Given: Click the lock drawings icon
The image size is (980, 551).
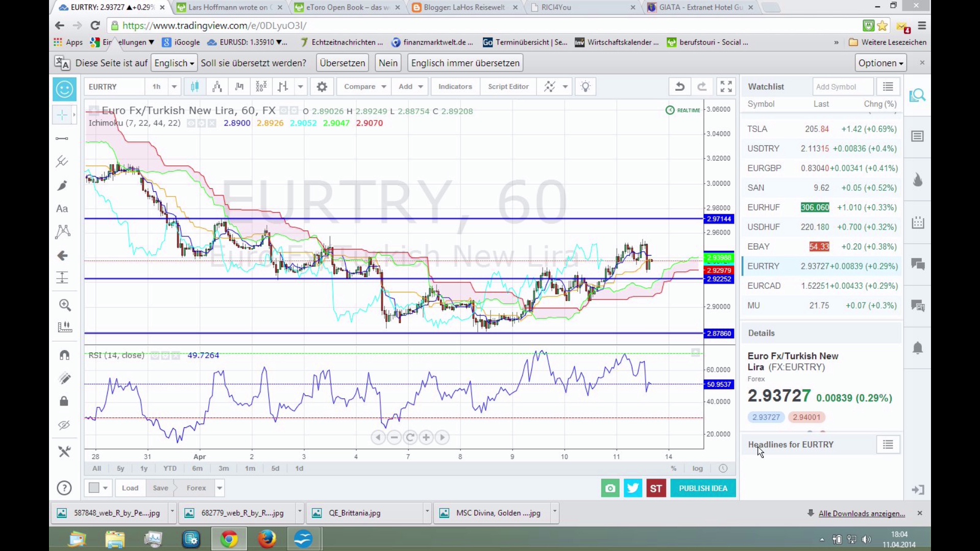Looking at the screenshot, I should (x=64, y=402).
